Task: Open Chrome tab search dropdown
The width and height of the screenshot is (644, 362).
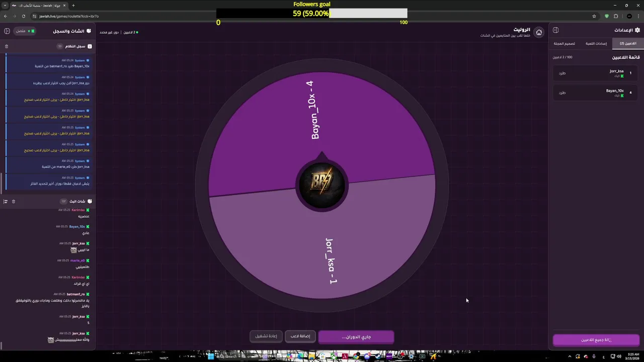Action: [5, 6]
